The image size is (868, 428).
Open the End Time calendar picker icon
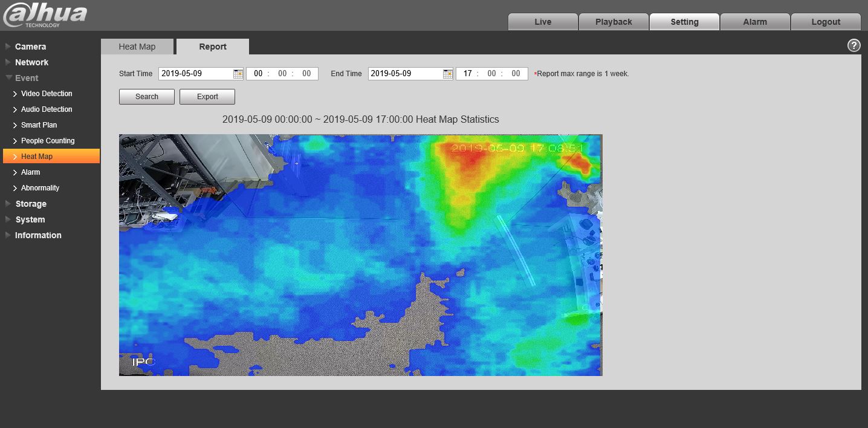pos(447,74)
